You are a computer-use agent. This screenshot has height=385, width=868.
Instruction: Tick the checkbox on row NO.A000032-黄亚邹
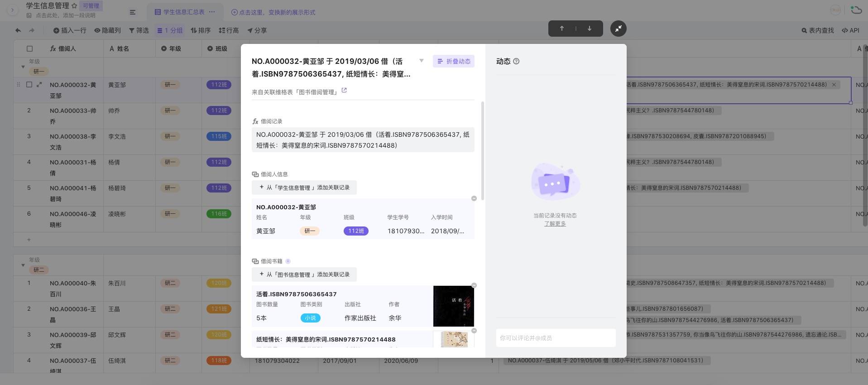[29, 84]
